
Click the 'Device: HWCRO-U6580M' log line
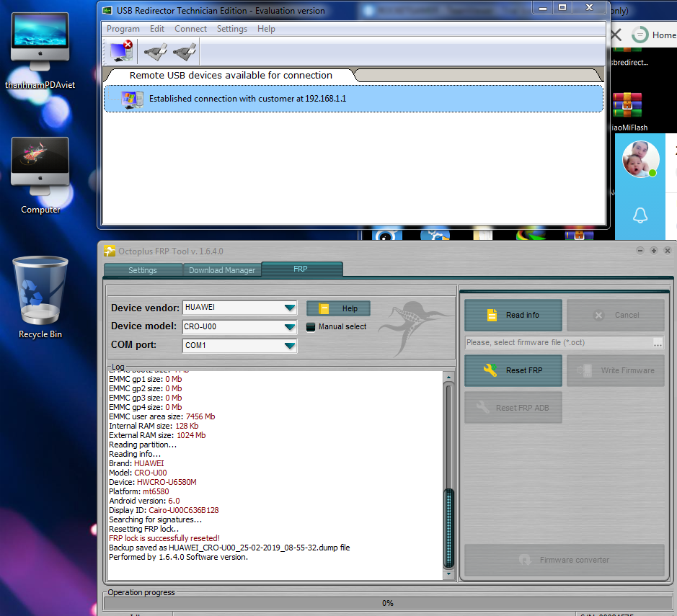pyautogui.click(x=152, y=482)
